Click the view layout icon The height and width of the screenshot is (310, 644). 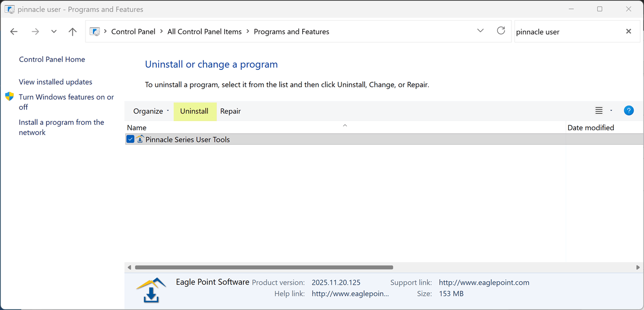[598, 110]
